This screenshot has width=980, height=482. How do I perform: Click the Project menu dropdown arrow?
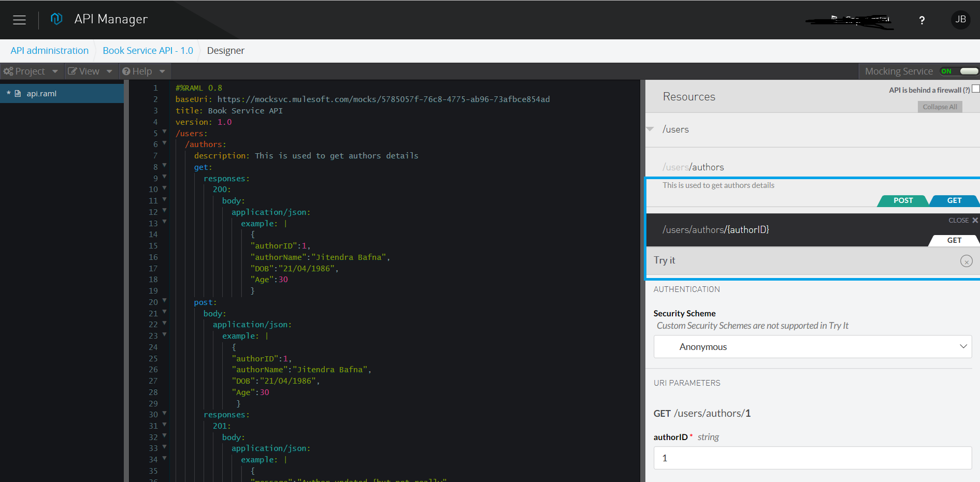coord(55,71)
